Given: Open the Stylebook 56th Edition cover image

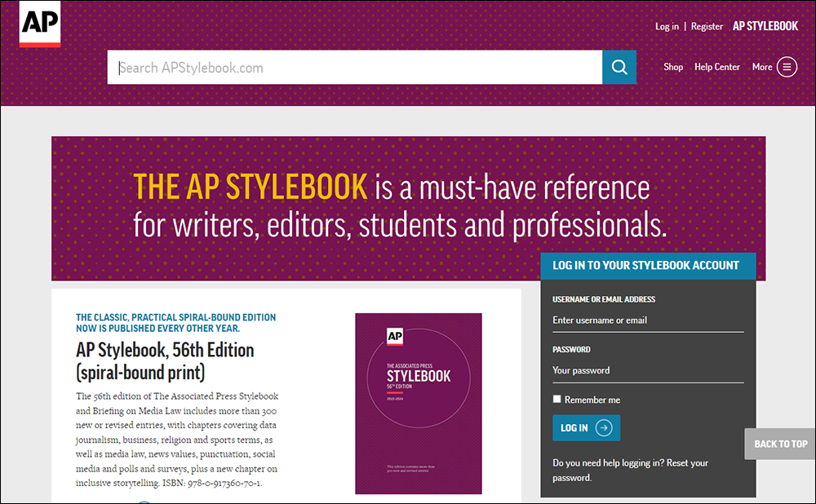Looking at the screenshot, I should click(x=419, y=404).
